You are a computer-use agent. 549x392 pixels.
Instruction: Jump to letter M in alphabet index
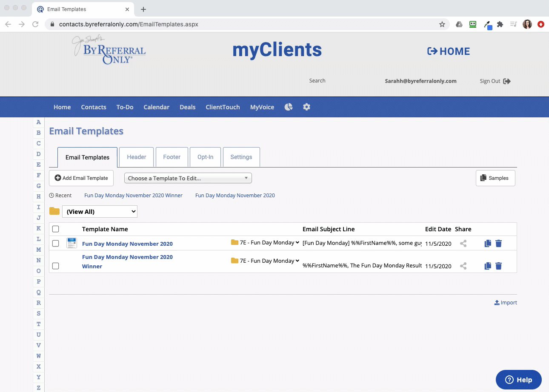[x=38, y=250]
